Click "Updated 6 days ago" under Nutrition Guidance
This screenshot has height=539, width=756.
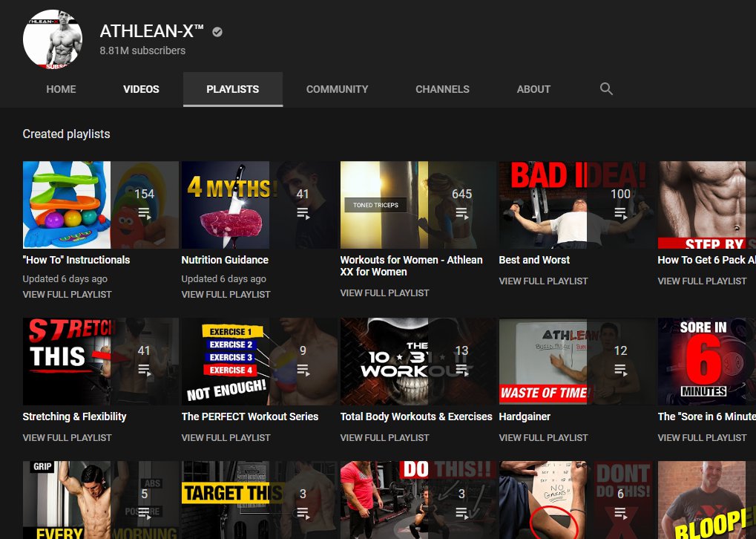[x=224, y=279]
